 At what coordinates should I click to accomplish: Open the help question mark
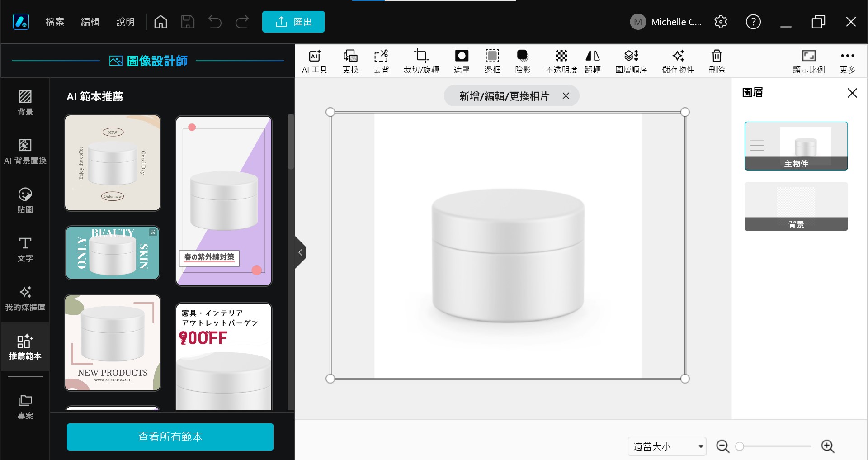[x=753, y=22]
